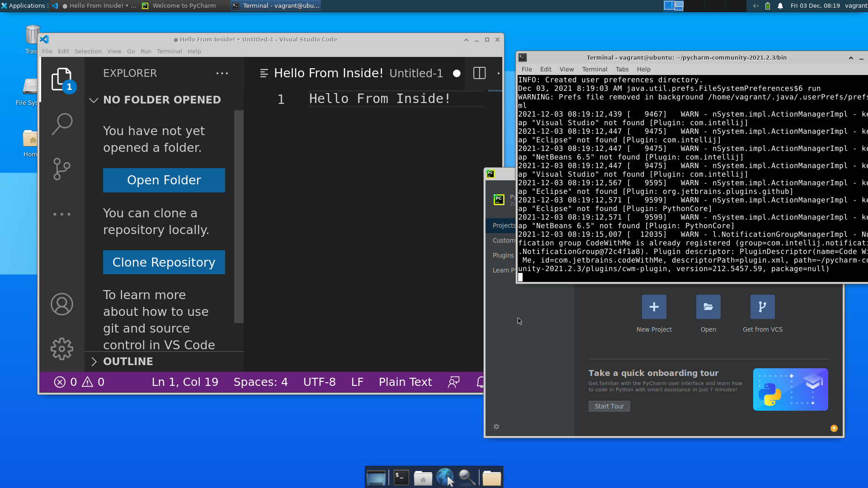Screen dimensions: 868x488
Task: Open the Source Control view in VS Code
Action: 62,169
